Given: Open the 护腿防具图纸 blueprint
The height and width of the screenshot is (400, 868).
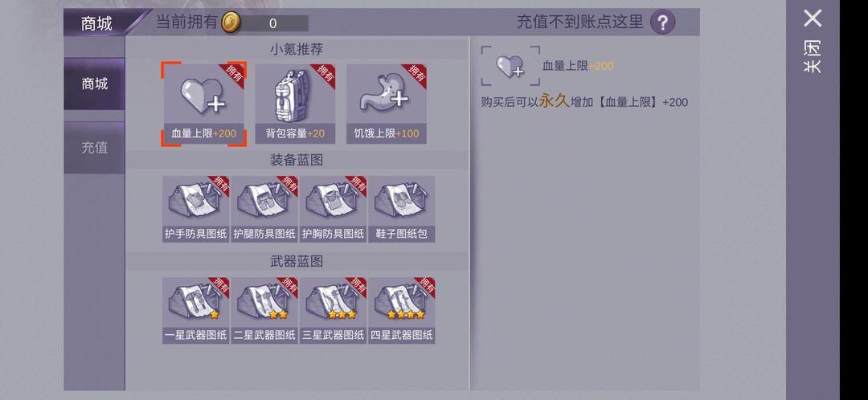Looking at the screenshot, I should click(x=264, y=209).
